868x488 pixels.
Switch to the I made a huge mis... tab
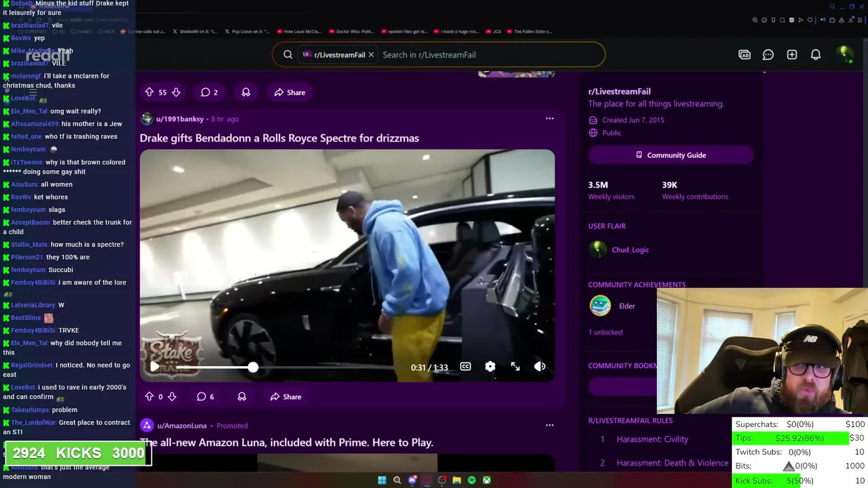coord(456,31)
